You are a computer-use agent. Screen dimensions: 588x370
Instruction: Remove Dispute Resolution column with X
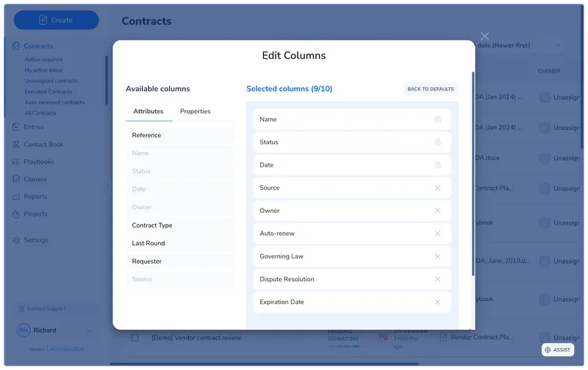coord(437,279)
